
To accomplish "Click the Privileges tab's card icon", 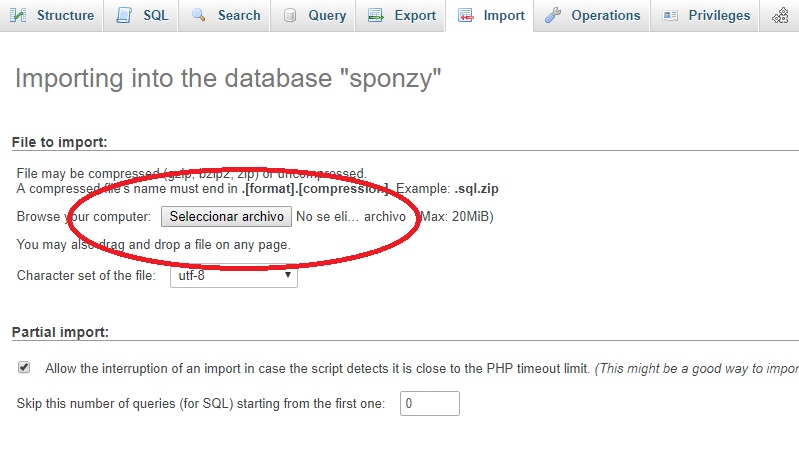I will pyautogui.click(x=670, y=16).
